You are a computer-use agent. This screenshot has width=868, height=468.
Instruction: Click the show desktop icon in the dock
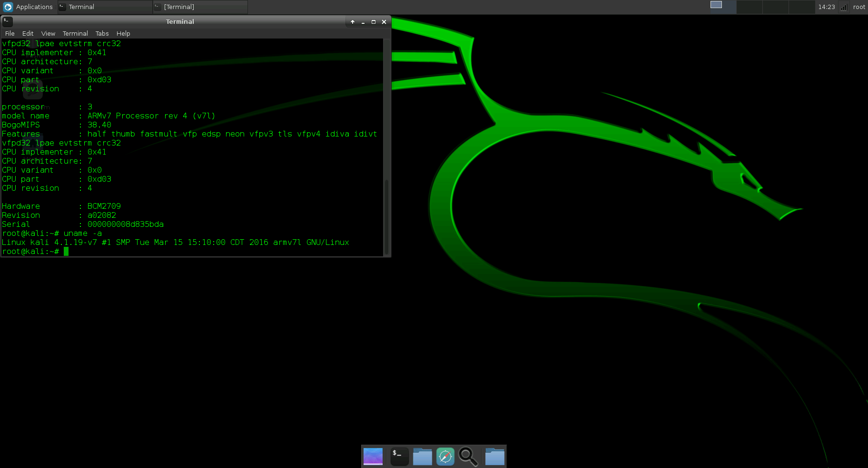373,457
